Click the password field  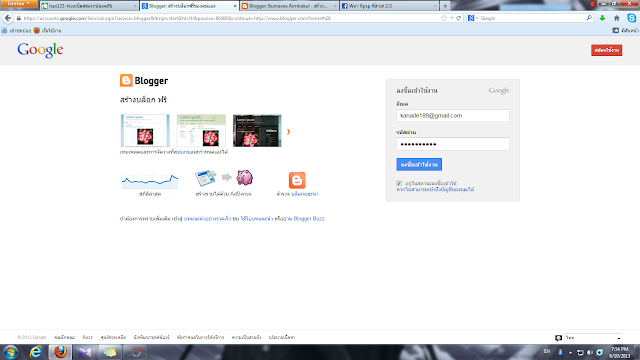coord(453,144)
